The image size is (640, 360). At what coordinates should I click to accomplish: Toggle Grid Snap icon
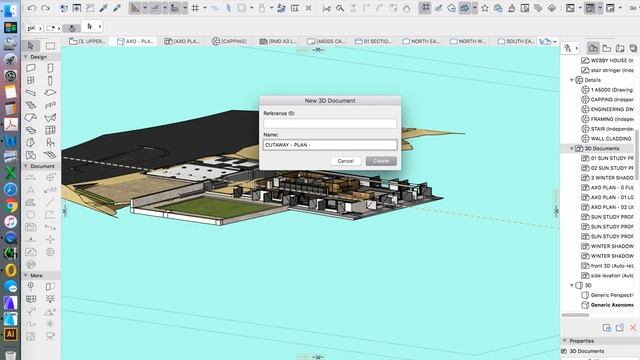tap(195, 8)
